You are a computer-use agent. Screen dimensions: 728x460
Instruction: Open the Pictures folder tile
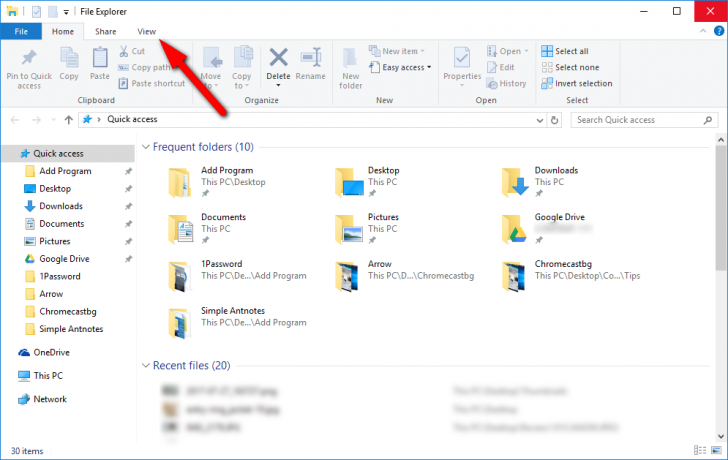coord(368,229)
